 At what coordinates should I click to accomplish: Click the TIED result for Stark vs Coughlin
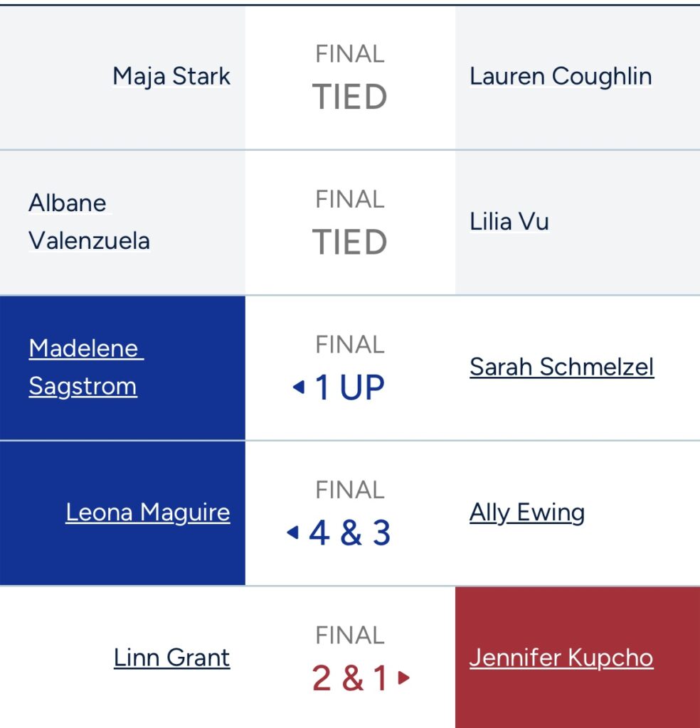[x=350, y=97]
